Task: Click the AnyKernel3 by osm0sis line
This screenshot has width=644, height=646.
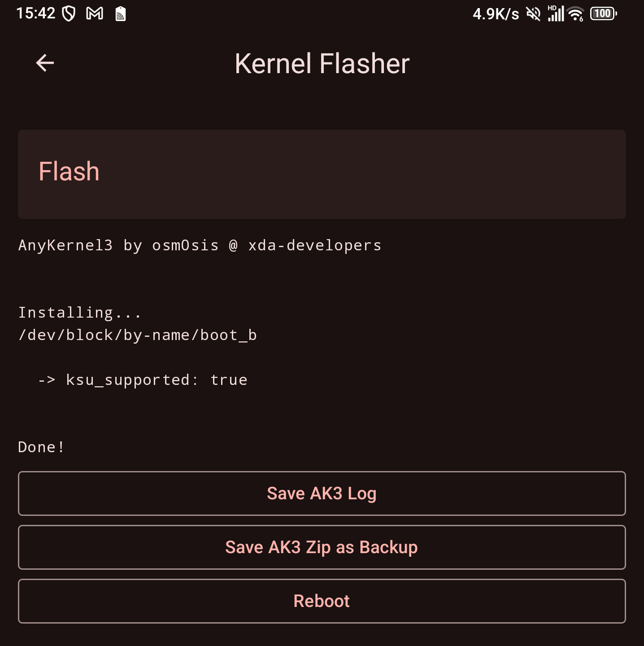Action: [200, 245]
